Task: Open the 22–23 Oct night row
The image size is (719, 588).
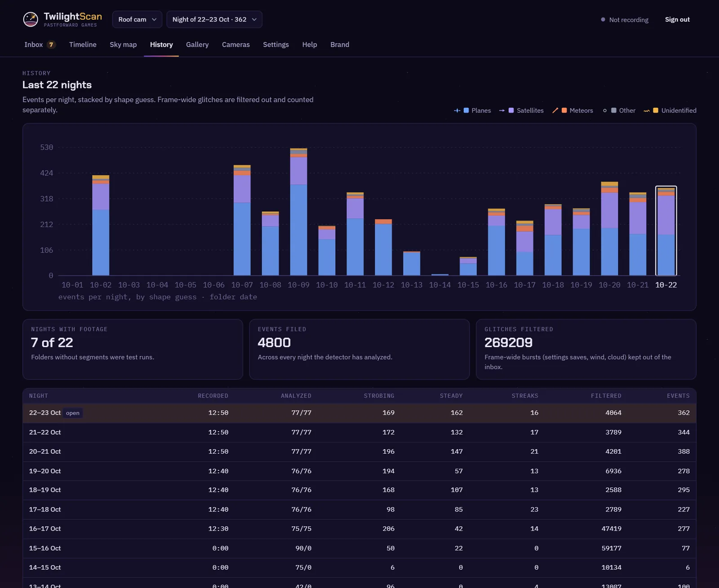Action: (x=359, y=413)
